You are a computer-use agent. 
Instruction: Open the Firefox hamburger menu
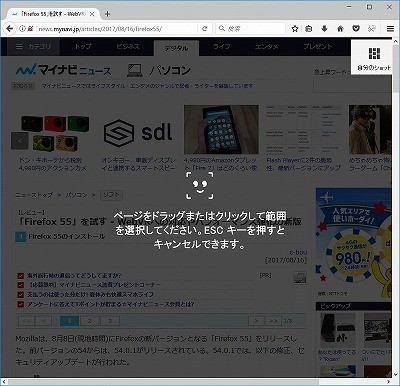pos(390,29)
